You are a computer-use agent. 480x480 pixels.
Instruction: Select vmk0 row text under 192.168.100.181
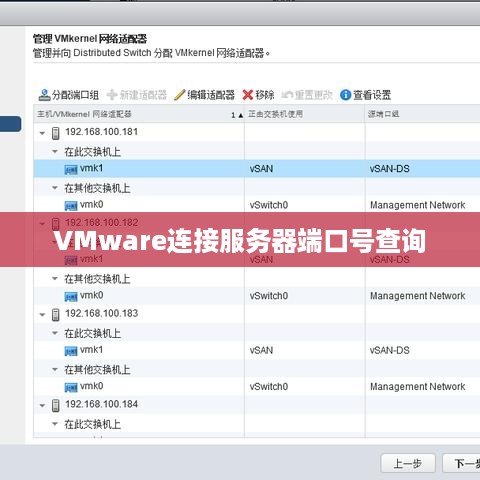pyautogui.click(x=91, y=204)
